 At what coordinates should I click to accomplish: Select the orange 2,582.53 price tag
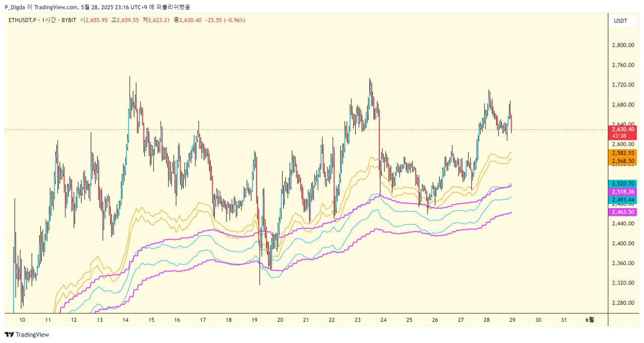point(624,152)
